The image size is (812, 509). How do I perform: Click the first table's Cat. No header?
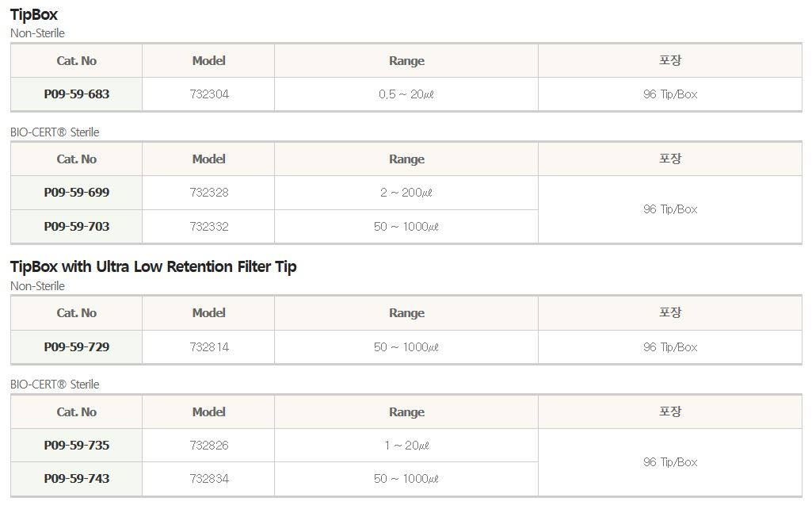click(x=77, y=61)
